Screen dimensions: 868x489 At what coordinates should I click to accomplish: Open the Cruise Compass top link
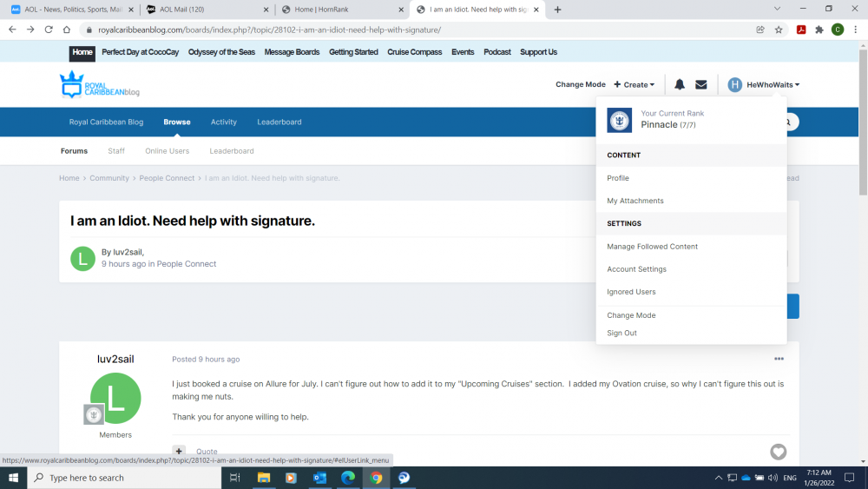point(415,52)
